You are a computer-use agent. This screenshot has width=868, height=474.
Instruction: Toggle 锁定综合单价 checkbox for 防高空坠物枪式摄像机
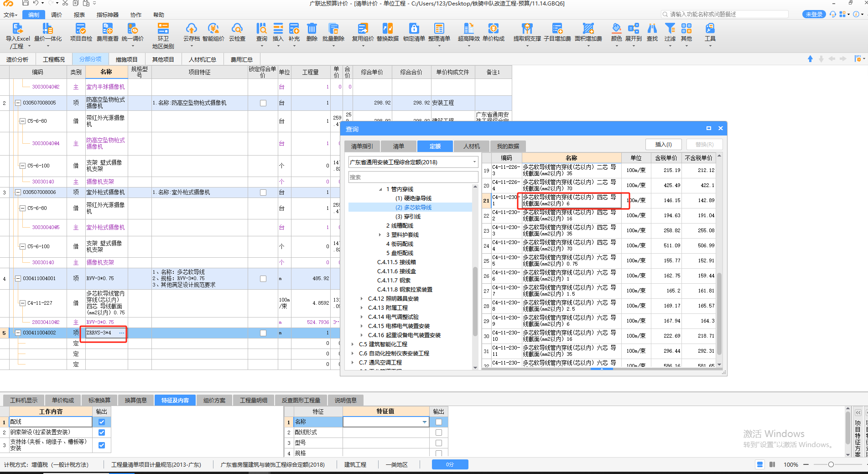click(263, 103)
